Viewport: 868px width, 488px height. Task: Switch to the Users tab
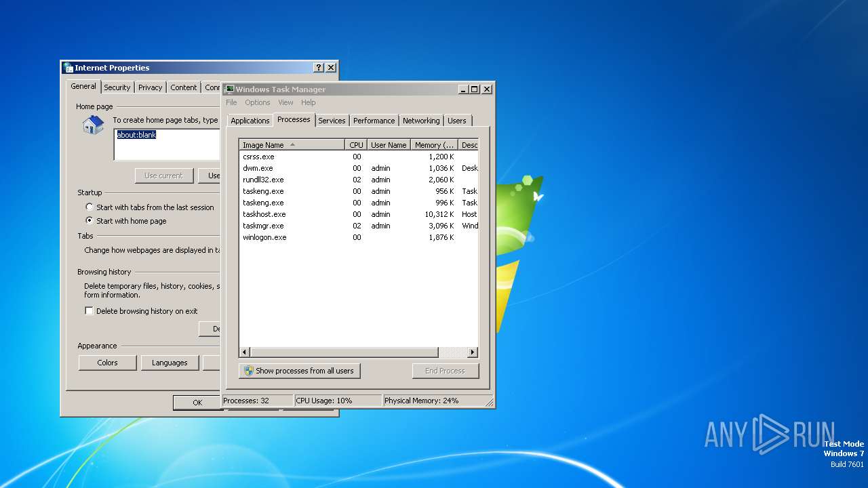pyautogui.click(x=457, y=121)
